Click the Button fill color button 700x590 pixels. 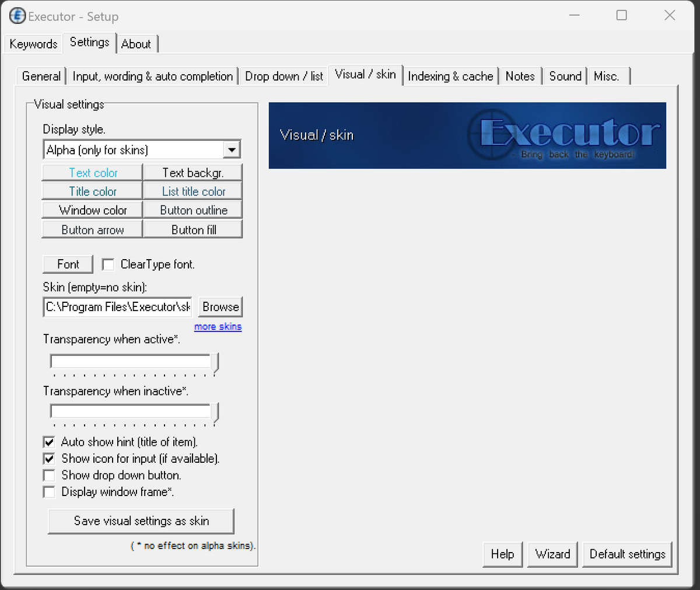tap(192, 229)
